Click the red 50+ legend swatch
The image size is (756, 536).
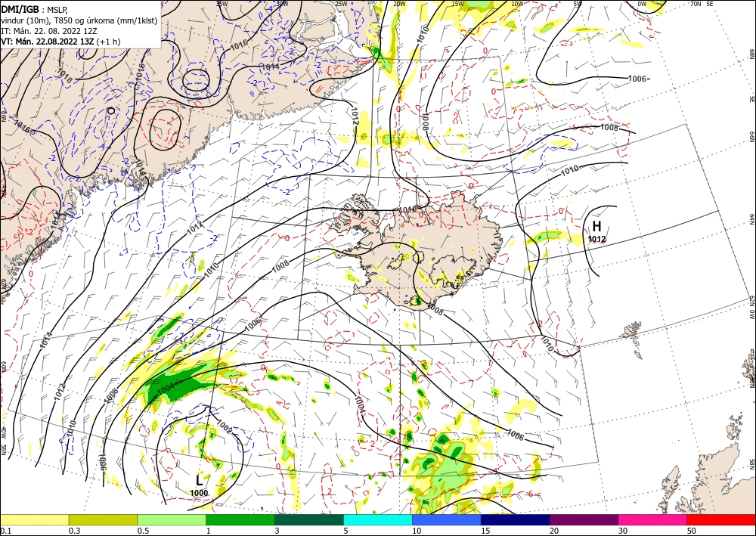pyautogui.click(x=721, y=519)
